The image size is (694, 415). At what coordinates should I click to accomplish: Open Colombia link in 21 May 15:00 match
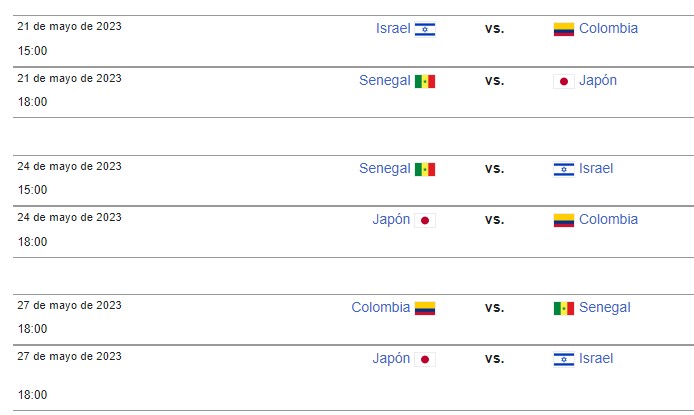pos(608,28)
